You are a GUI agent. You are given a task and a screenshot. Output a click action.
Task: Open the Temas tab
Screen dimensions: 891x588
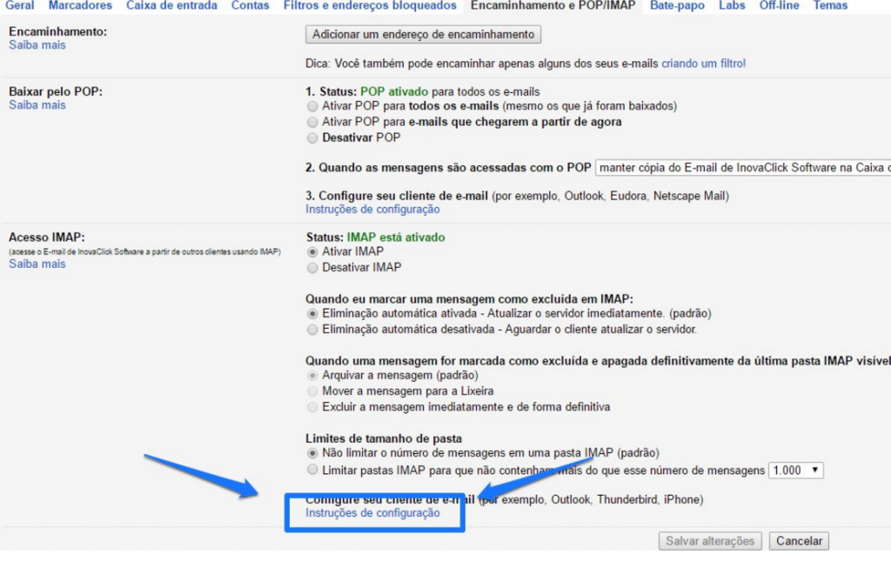point(830,6)
